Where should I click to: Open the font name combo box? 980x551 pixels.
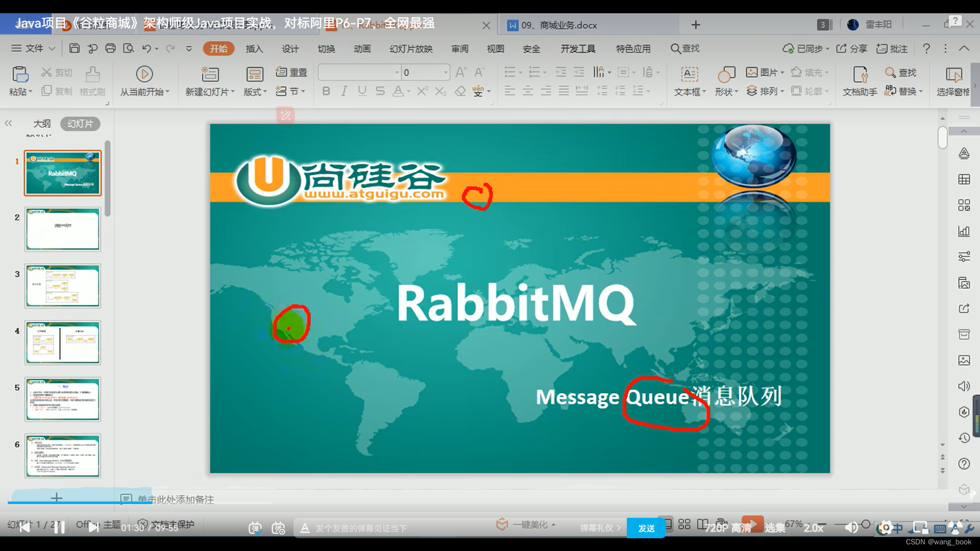click(359, 72)
